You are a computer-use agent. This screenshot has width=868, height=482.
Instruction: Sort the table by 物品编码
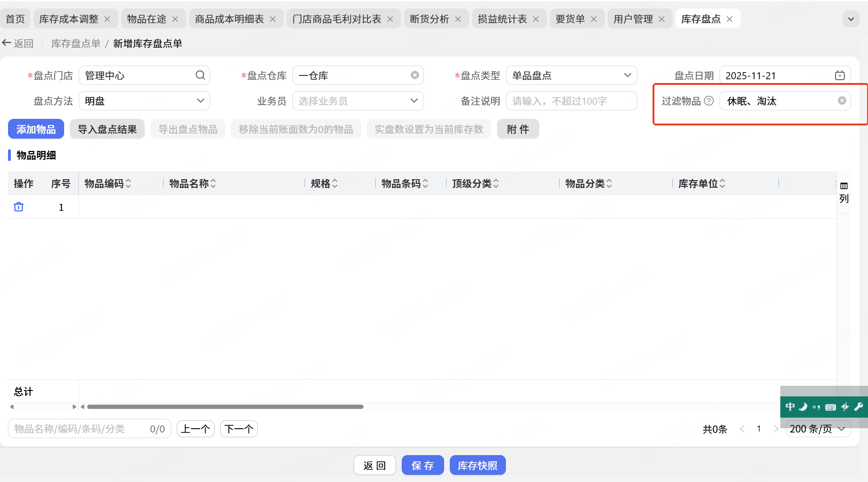128,183
